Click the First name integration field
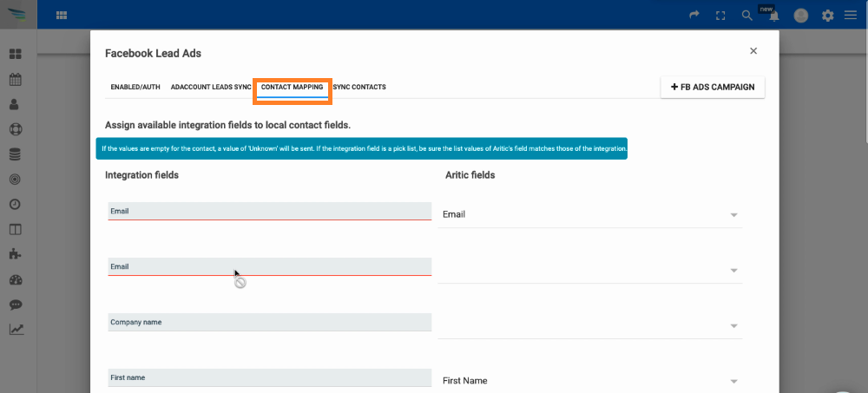The height and width of the screenshot is (393, 868). point(270,377)
